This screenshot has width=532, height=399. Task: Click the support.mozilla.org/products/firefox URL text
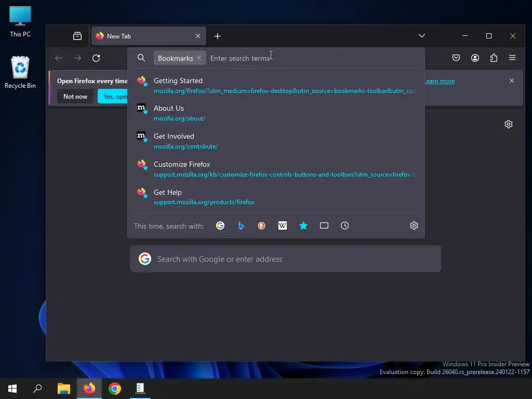204,202
